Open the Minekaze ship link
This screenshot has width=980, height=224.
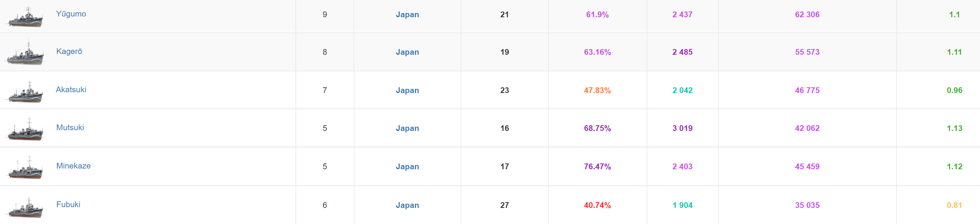[74, 166]
